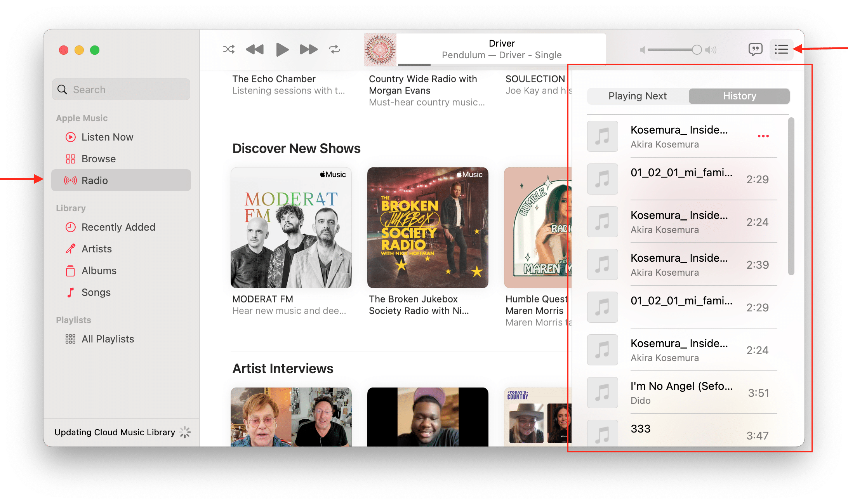The width and height of the screenshot is (848, 504).
Task: Open Country Wide Radio with Morgan Evans
Action: click(423, 85)
